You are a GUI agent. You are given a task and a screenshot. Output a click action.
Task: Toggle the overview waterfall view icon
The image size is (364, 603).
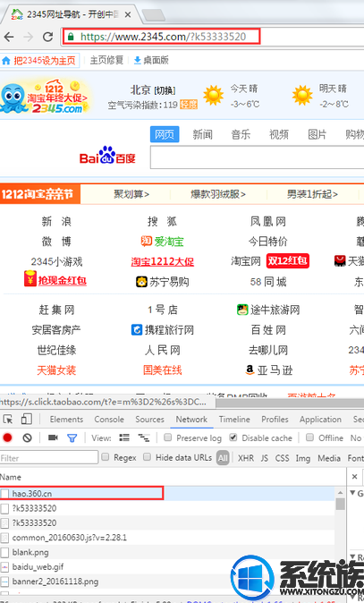[144, 437]
